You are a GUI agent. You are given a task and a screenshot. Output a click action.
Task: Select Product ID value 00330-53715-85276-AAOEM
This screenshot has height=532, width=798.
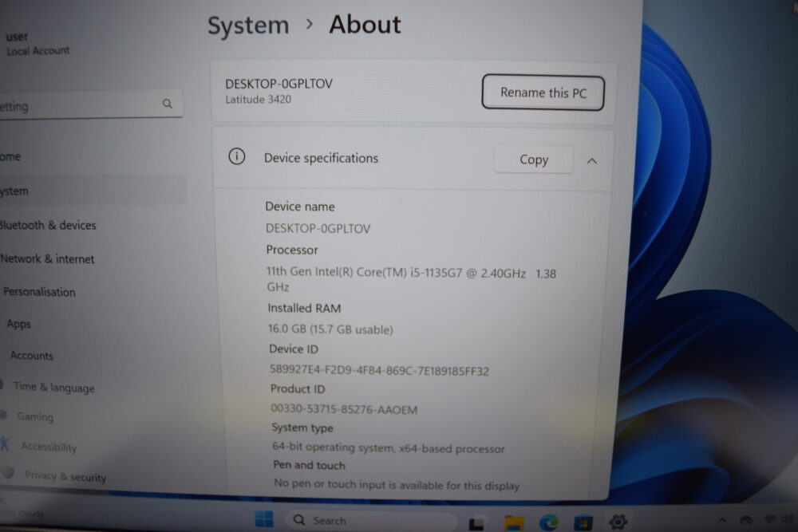pyautogui.click(x=344, y=409)
